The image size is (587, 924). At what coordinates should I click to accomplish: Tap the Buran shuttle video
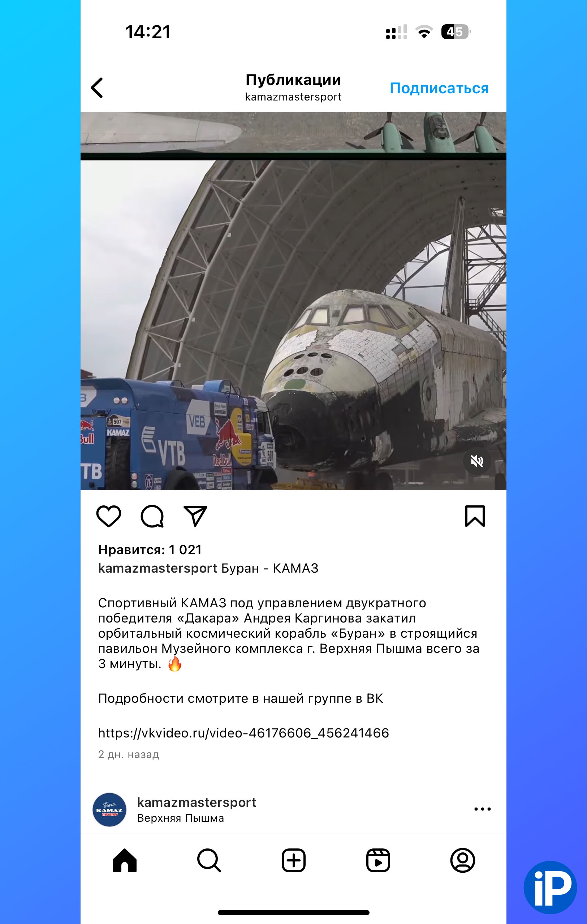coord(293,325)
